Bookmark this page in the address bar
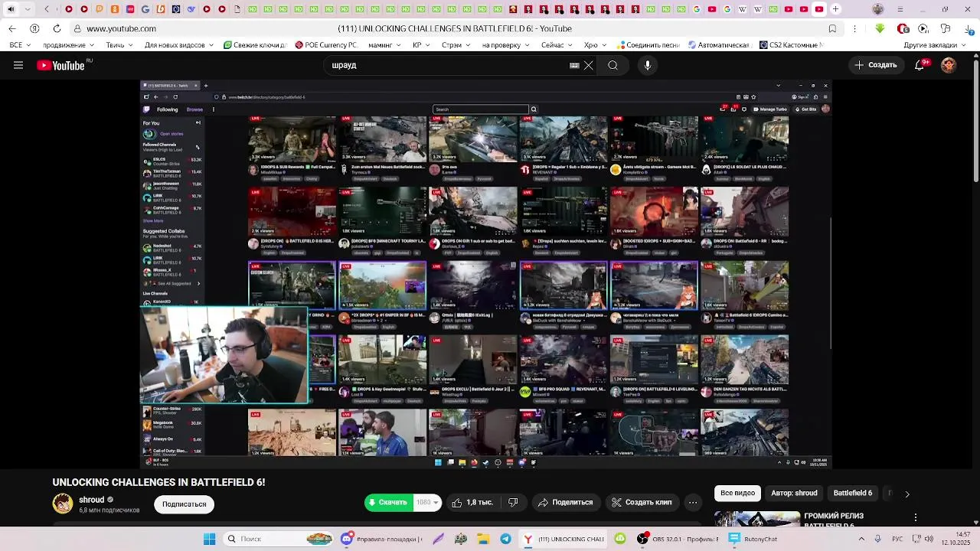Viewport: 980px width, 551px height. 832,28
